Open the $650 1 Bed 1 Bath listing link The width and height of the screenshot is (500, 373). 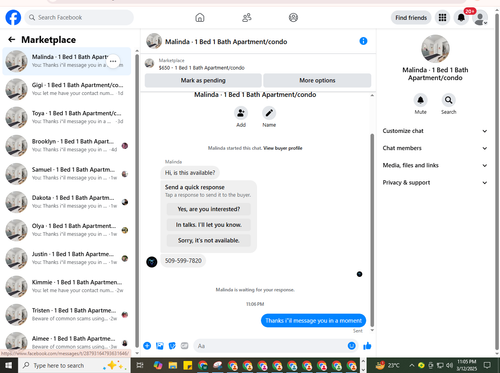tap(202, 68)
